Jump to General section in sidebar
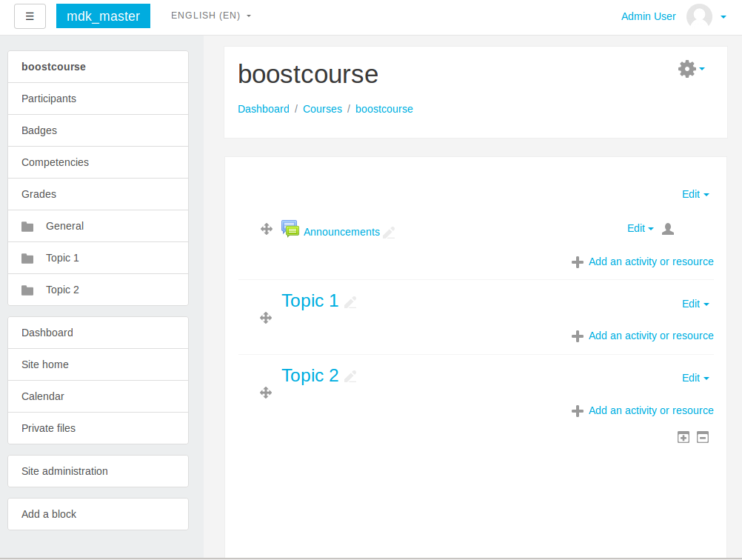742x560 pixels. (98, 226)
